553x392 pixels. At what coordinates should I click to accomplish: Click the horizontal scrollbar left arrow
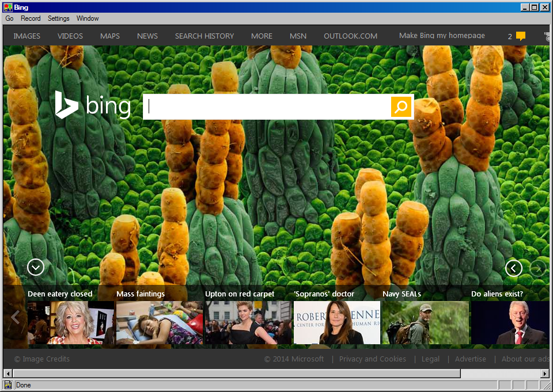coord(7,374)
